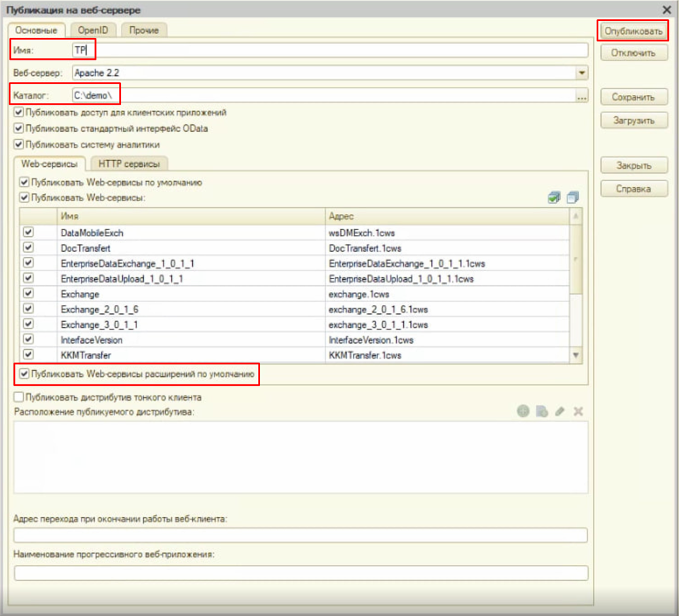Open the Каталог browse ellipsis button

(581, 97)
